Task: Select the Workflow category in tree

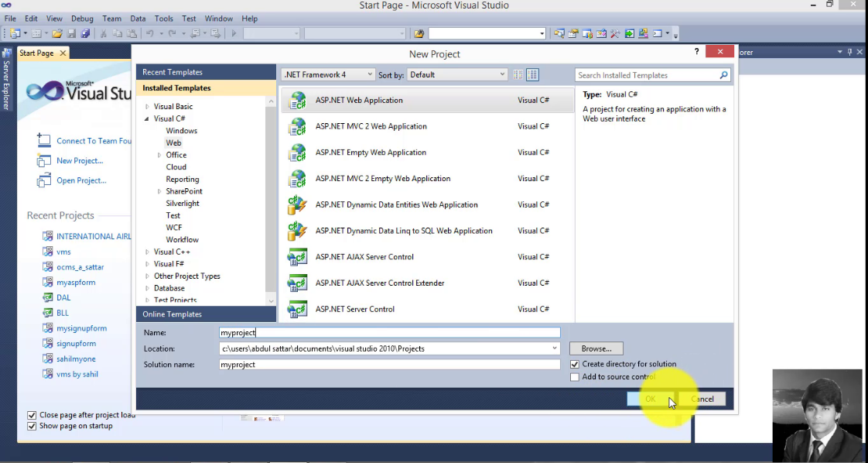Action: pos(182,240)
